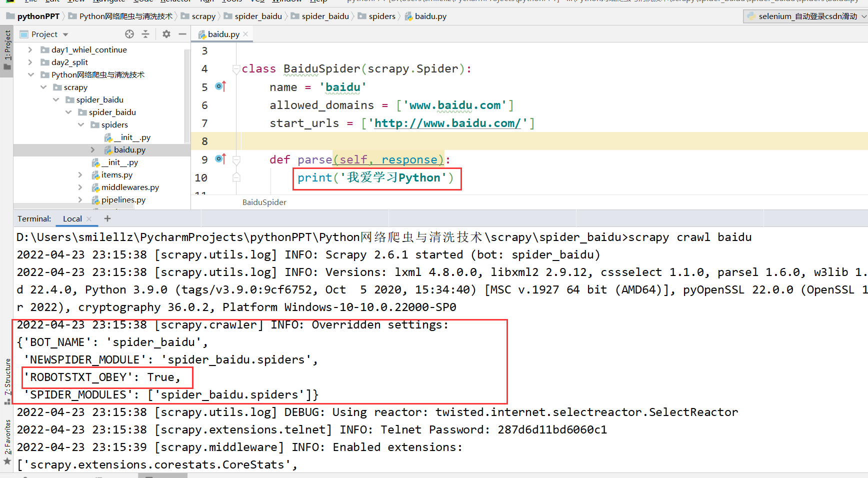Close the Local terminal tab

pos(89,219)
